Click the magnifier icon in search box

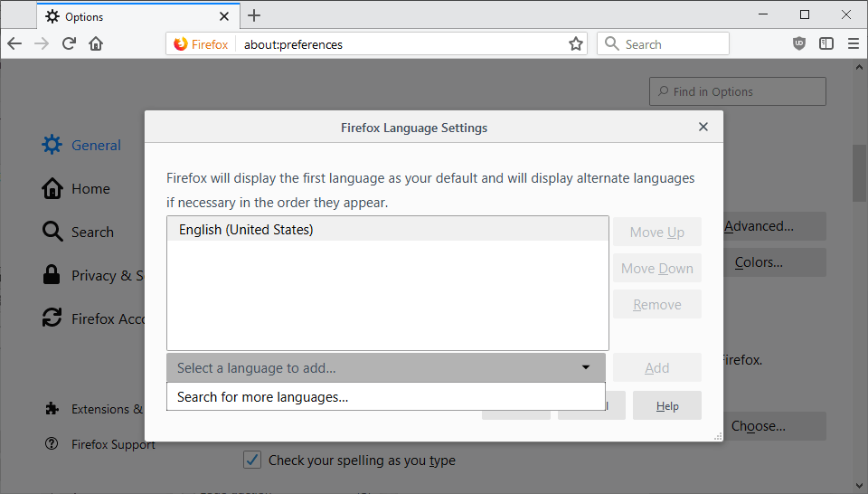pyautogui.click(x=612, y=43)
